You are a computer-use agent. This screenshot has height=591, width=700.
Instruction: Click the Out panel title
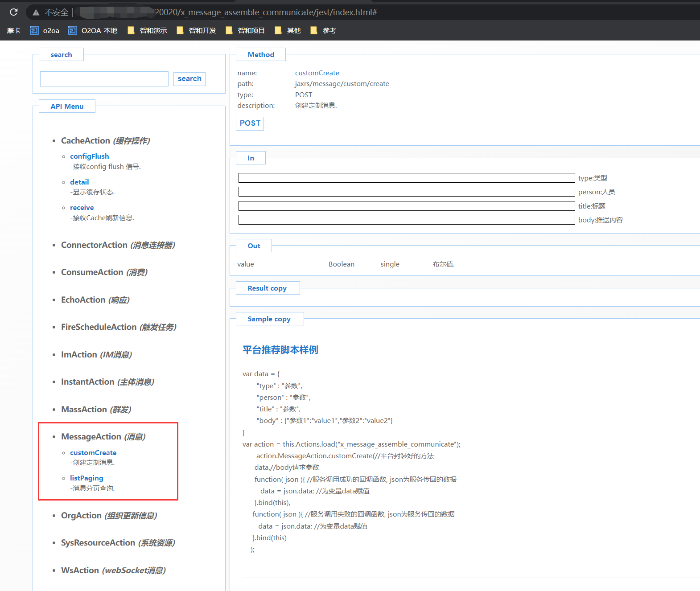tap(254, 246)
